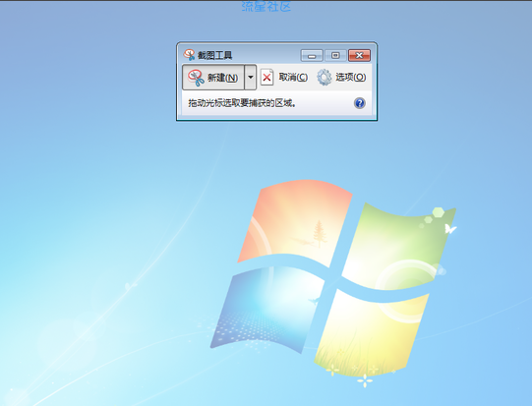This screenshot has width=532, height=406.
Task: Click the text 拖动光标选取要捕获的区域。
Action: coord(242,103)
